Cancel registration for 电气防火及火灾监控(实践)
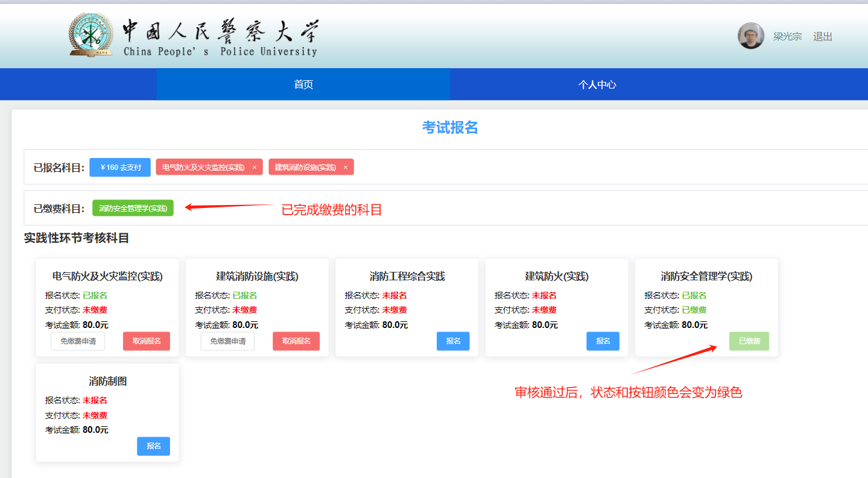This screenshot has width=868, height=478. tap(147, 341)
